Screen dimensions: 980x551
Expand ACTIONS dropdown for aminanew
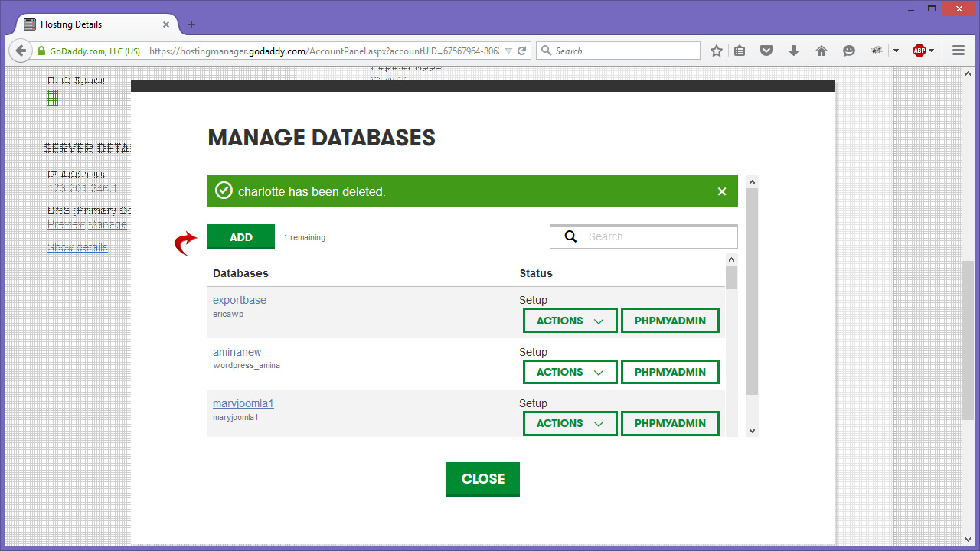[570, 372]
